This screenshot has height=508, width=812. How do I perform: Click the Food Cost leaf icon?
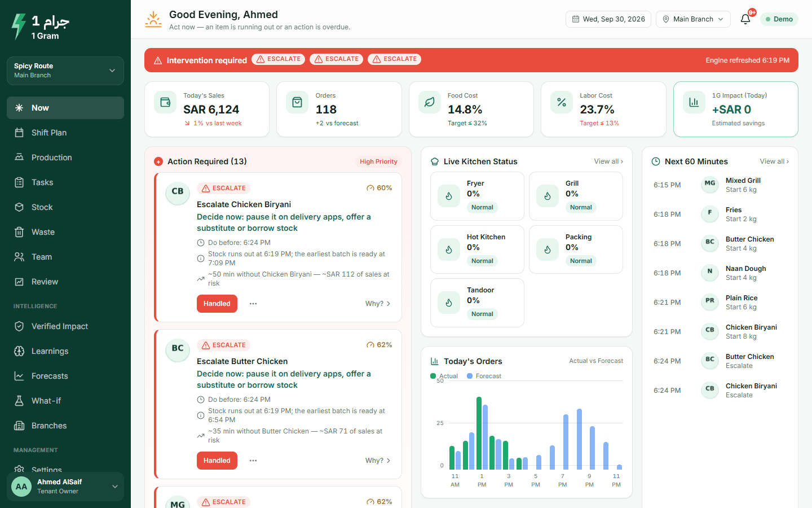coord(430,102)
